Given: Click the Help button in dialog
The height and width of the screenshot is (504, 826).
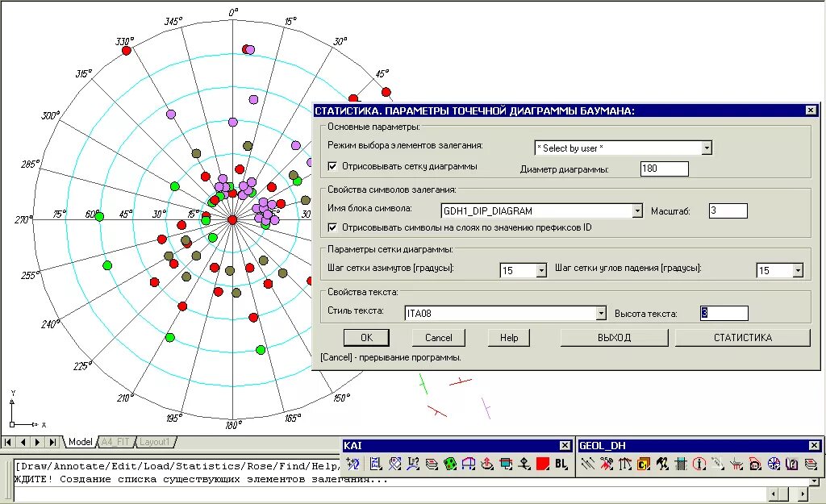Looking at the screenshot, I should coord(509,338).
